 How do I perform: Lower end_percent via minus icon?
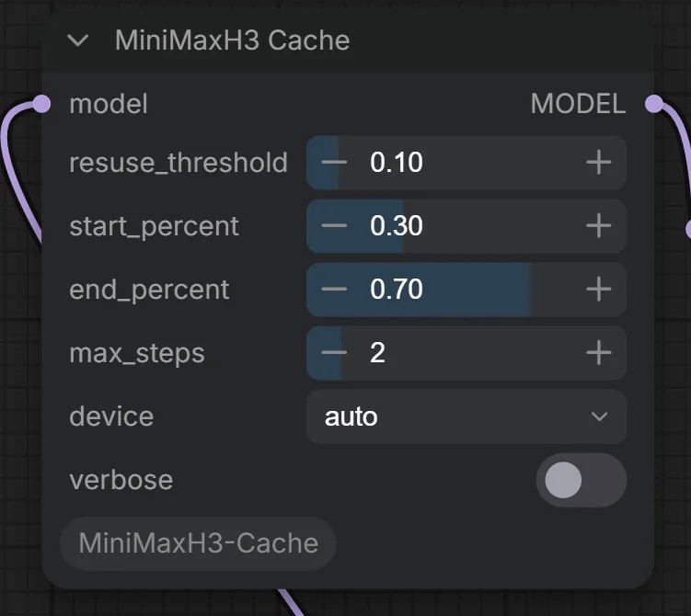(x=334, y=290)
